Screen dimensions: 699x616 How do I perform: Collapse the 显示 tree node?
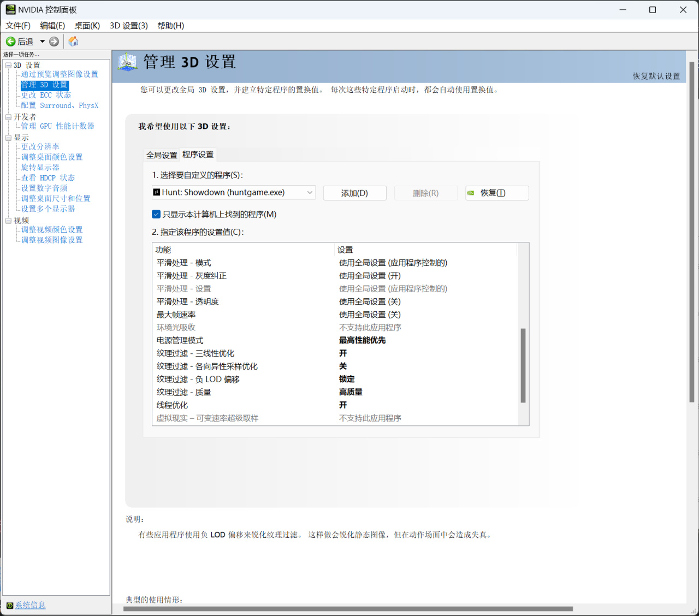click(x=8, y=138)
